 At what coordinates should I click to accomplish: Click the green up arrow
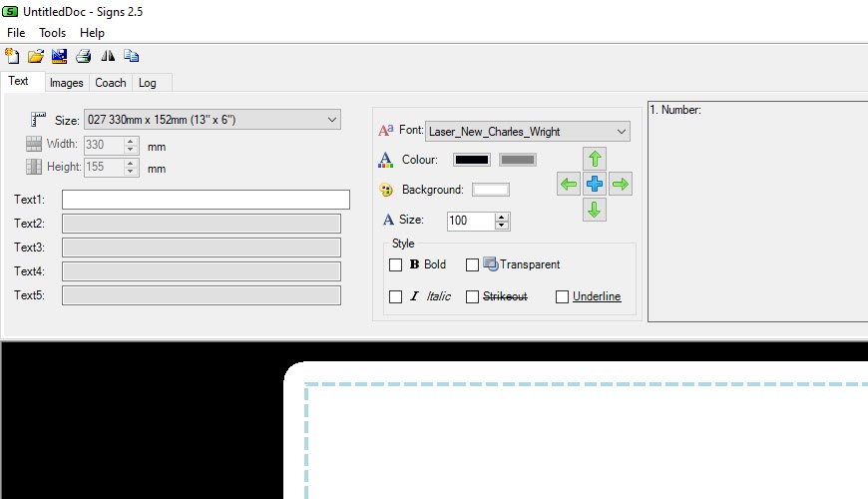pyautogui.click(x=595, y=159)
